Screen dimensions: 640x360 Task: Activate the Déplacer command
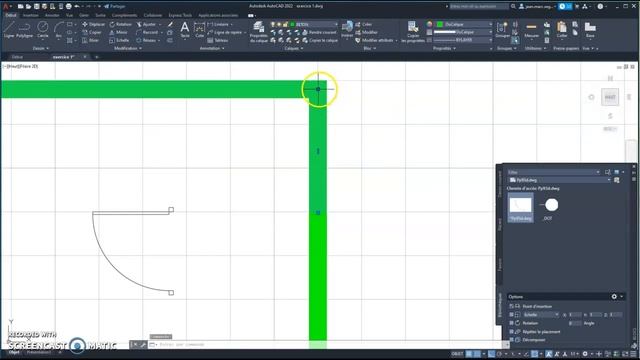click(93, 24)
